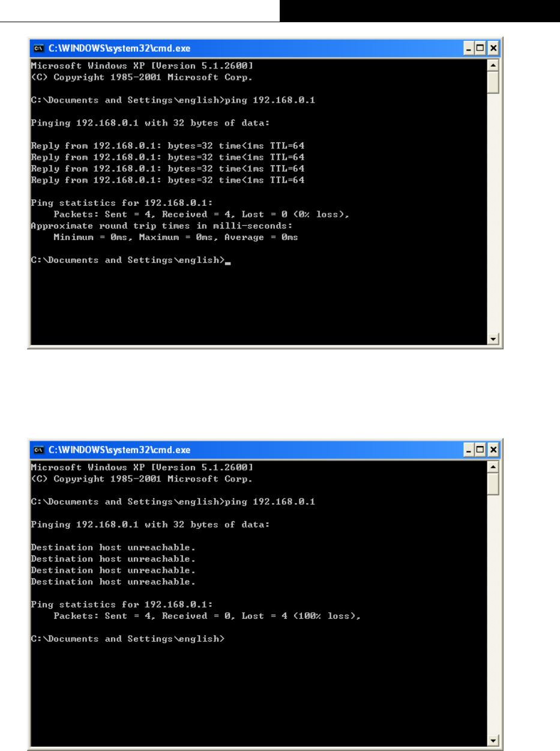Image resolution: width=560 pixels, height=751 pixels.
Task: Click scroll-down arrow in the unreachable ping window
Action: click(493, 741)
